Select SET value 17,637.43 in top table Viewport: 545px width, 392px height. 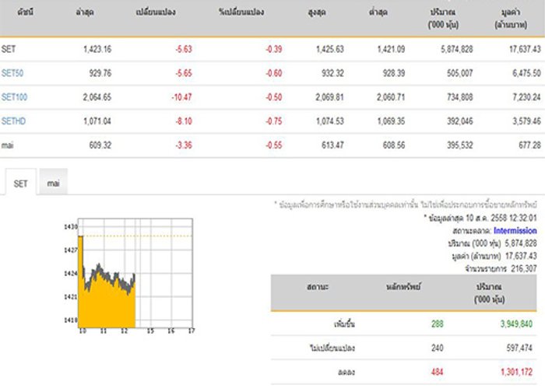point(525,49)
